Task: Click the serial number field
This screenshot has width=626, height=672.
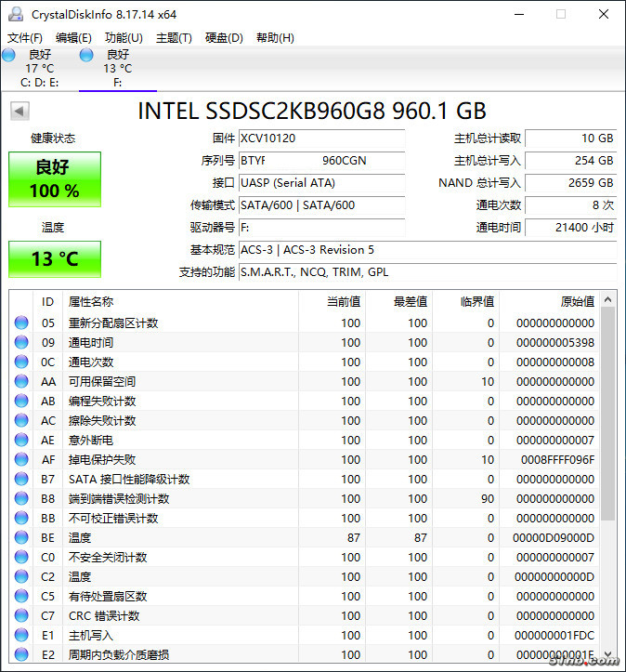Action: [321, 161]
